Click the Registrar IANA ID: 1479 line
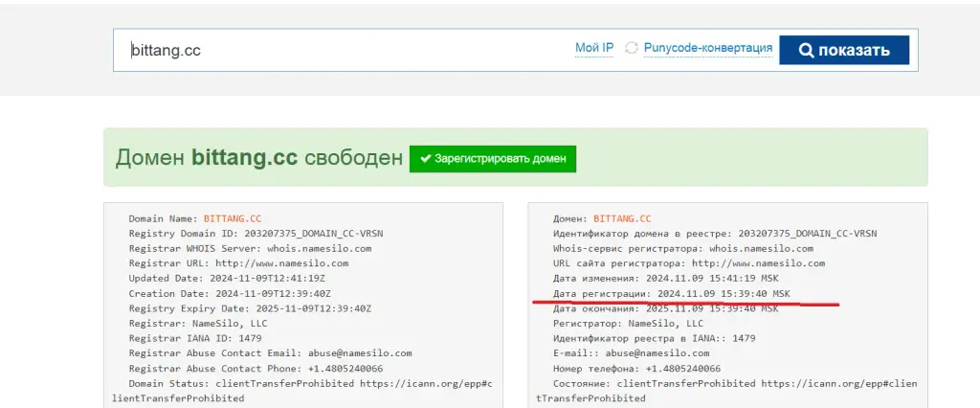The width and height of the screenshot is (980, 408). pos(195,338)
